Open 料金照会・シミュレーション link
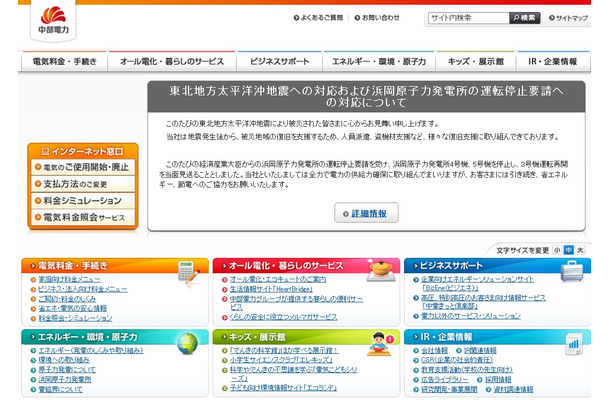The width and height of the screenshot is (610, 400). (x=75, y=318)
